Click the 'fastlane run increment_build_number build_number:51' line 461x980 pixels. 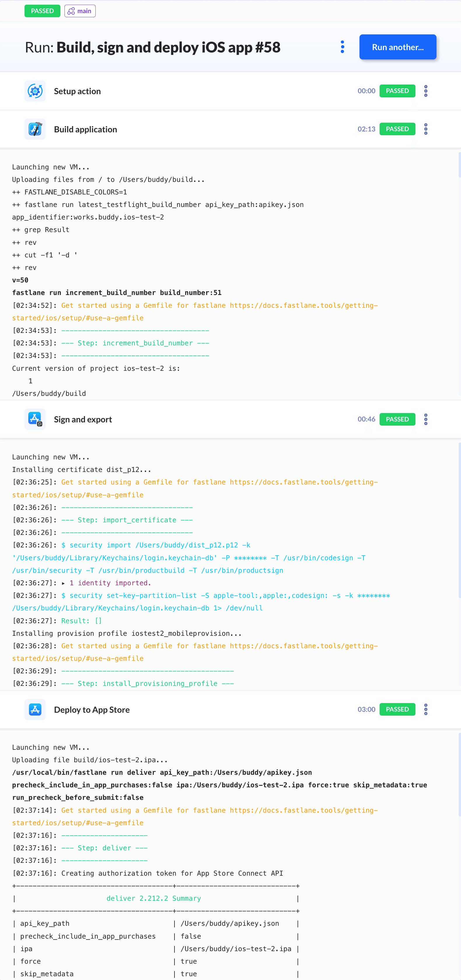point(117,293)
